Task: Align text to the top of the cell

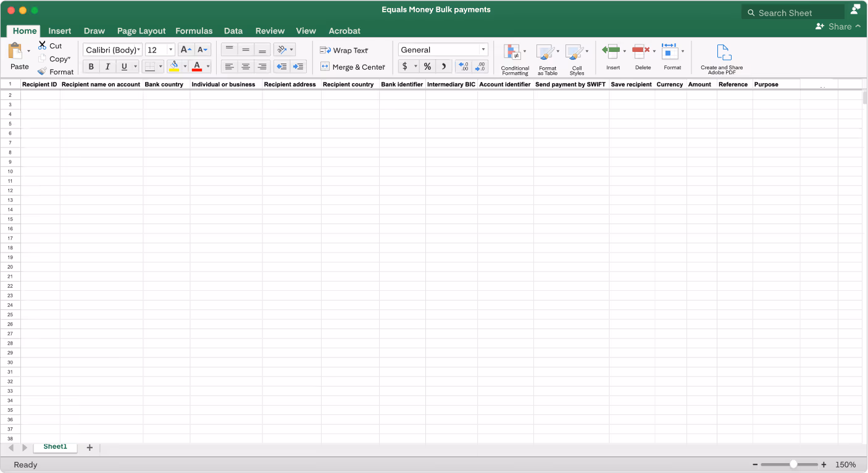Action: click(229, 49)
